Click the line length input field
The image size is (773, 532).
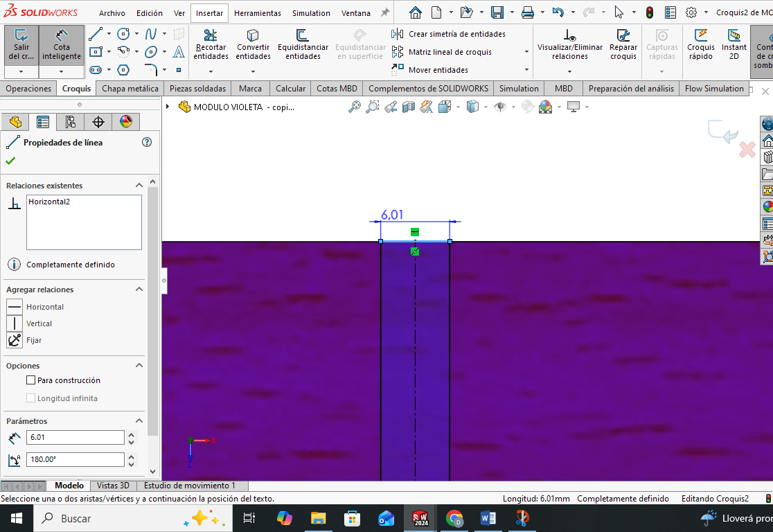(x=75, y=437)
